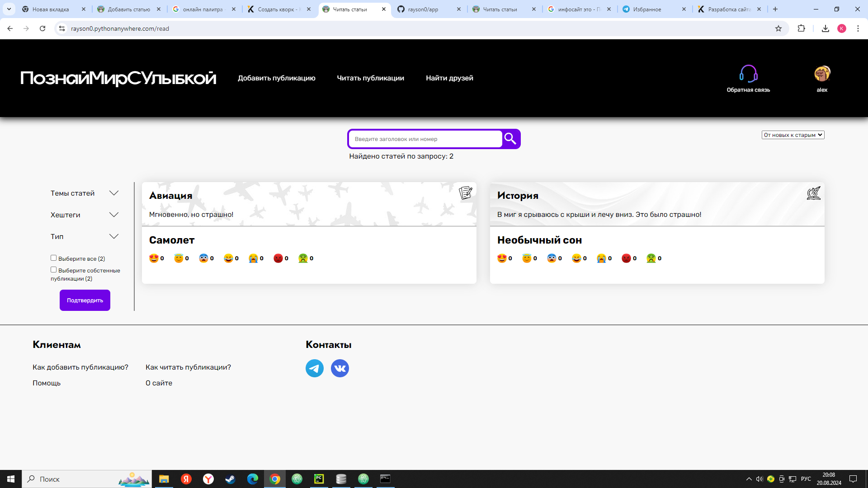Open Steam from the taskbar
This screenshot has height=488, width=868.
231,479
